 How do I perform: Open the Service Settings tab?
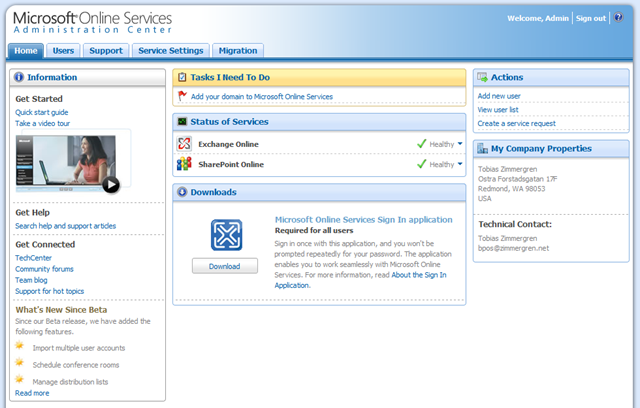[x=170, y=50]
